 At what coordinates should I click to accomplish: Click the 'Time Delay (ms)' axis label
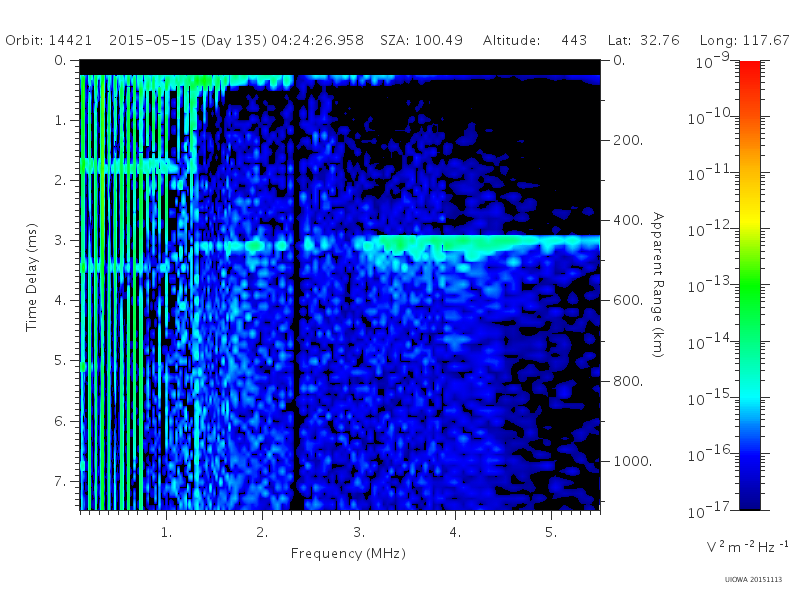(x=32, y=277)
